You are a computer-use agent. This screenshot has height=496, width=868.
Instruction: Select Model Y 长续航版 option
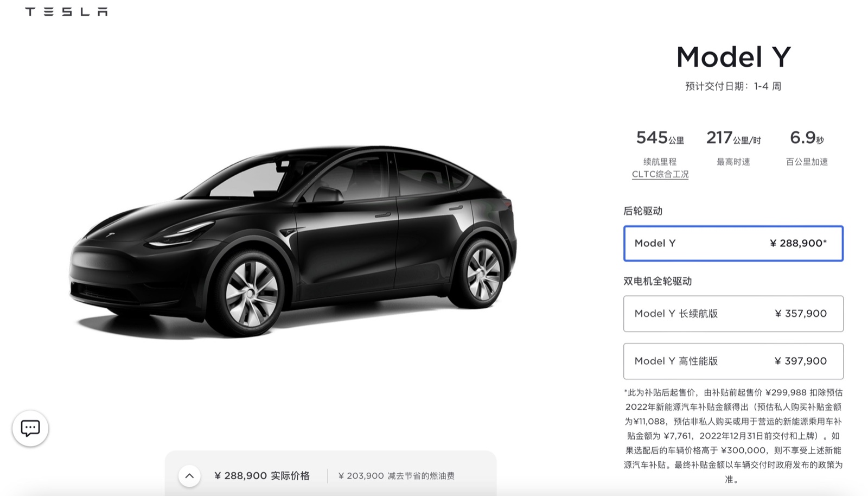(x=733, y=314)
